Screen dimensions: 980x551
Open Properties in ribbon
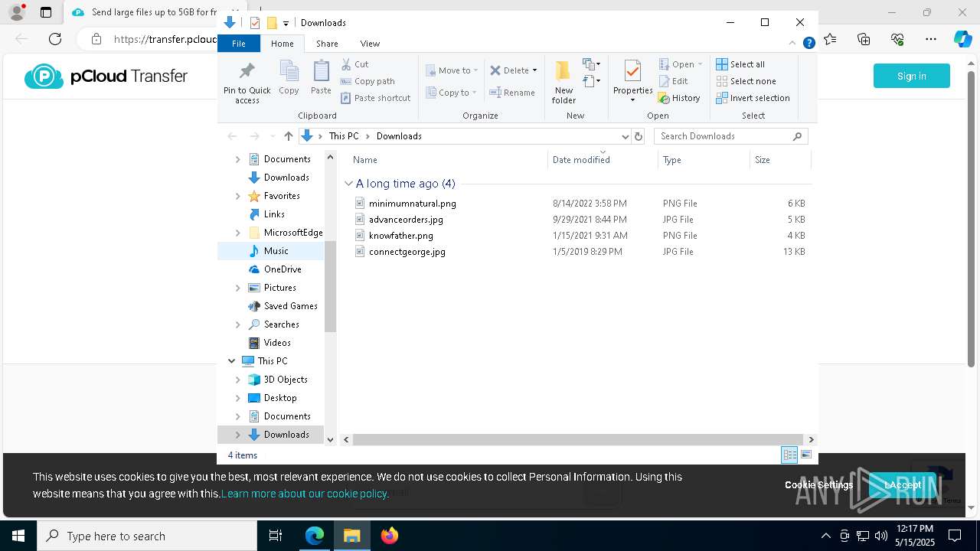click(x=632, y=82)
